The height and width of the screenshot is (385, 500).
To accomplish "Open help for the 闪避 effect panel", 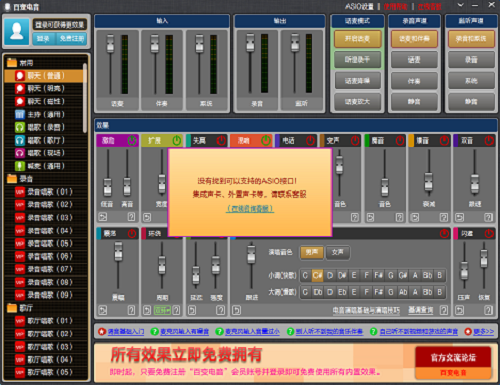I will [488, 310].
